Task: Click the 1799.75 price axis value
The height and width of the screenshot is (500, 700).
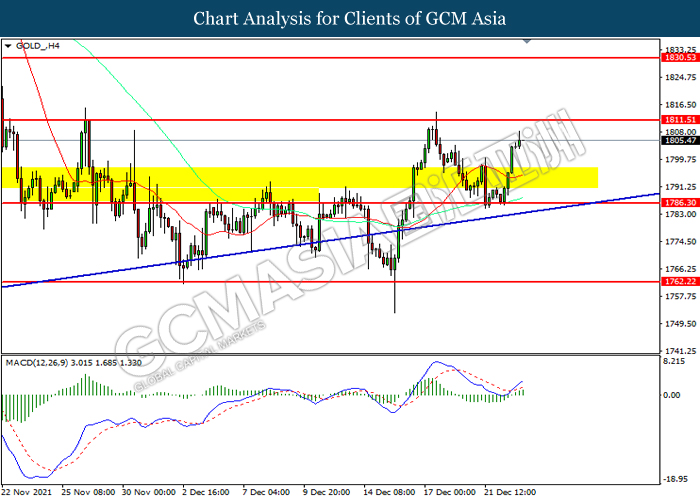Action: click(x=680, y=159)
